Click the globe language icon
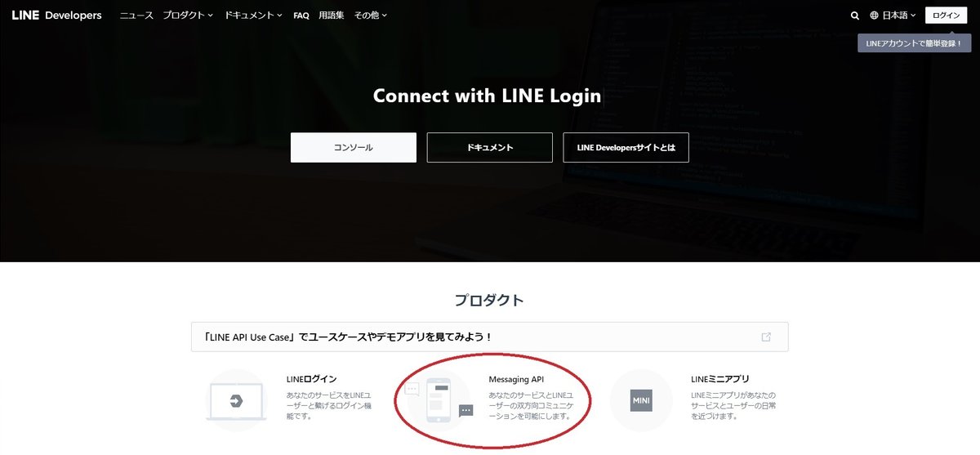The image size is (980, 455). tap(875, 16)
